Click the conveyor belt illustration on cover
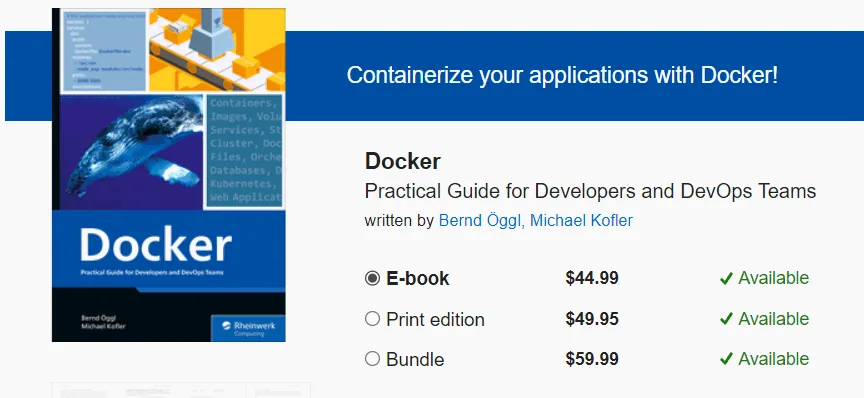 pyautogui.click(x=217, y=50)
